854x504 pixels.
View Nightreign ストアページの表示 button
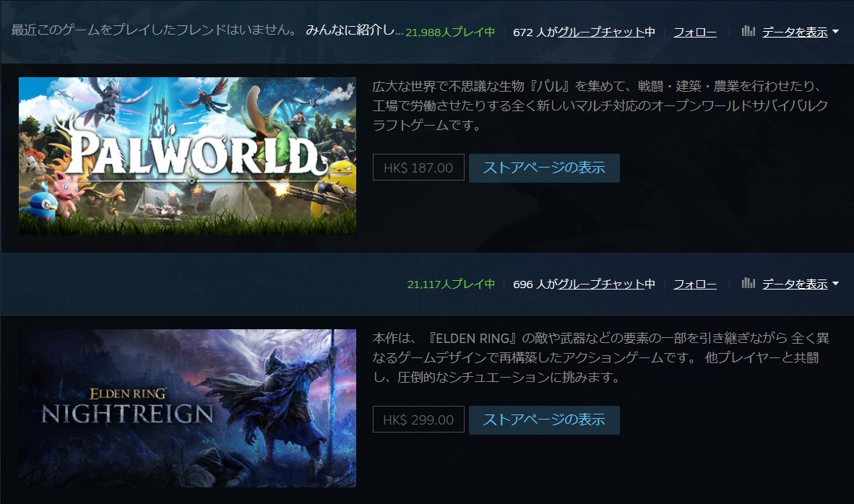[x=544, y=420]
